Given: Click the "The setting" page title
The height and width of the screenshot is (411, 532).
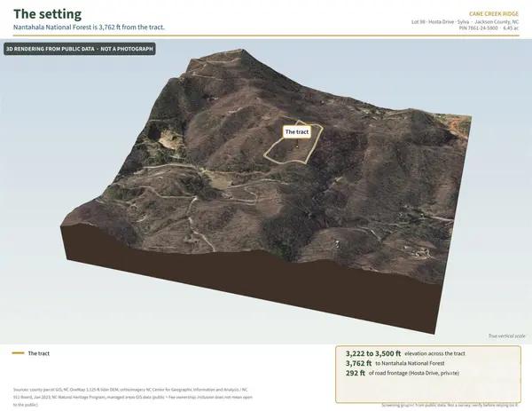Looking at the screenshot, I should (x=47, y=14).
